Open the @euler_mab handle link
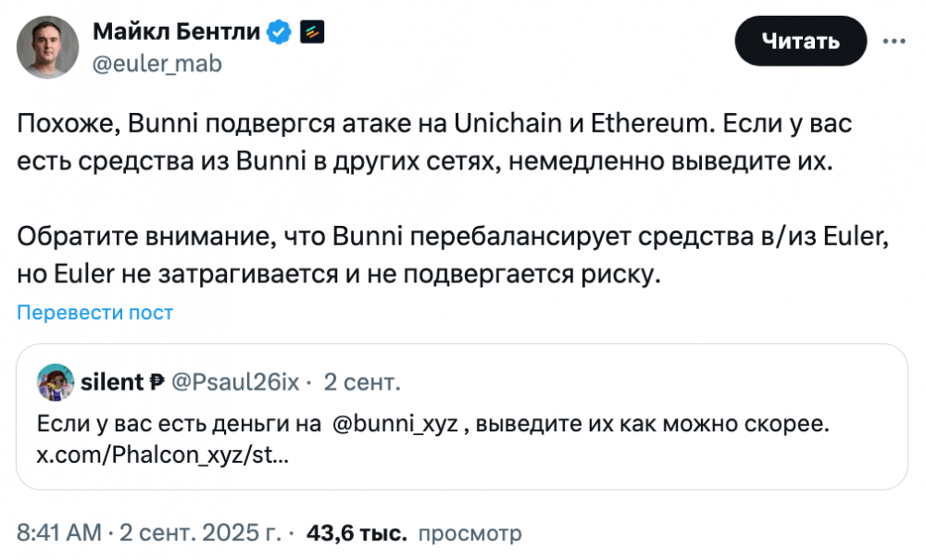This screenshot has height=560, width=926. [157, 64]
